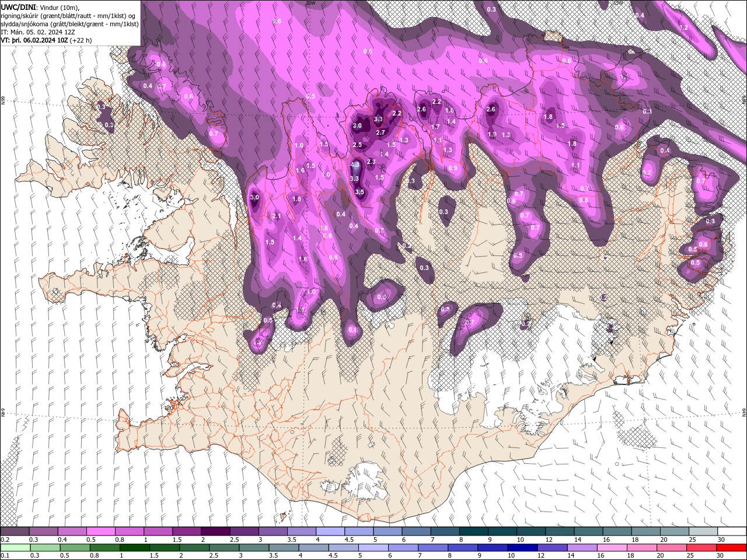This screenshot has height=560, width=747.
Task: Click the 1.7 snowfall value on the map
Action: 435,127
